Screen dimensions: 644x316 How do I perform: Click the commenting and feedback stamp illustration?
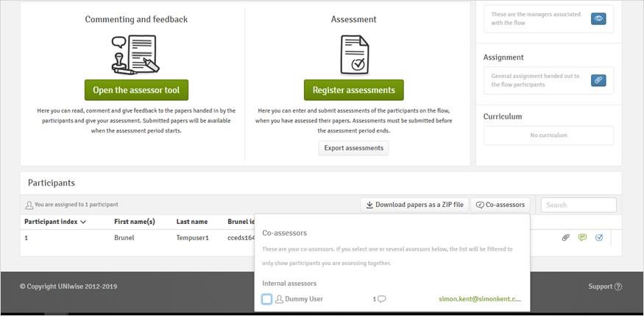pyautogui.click(x=136, y=55)
